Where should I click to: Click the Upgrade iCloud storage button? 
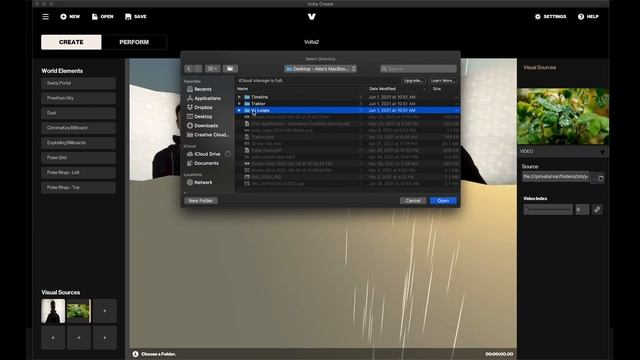413,80
